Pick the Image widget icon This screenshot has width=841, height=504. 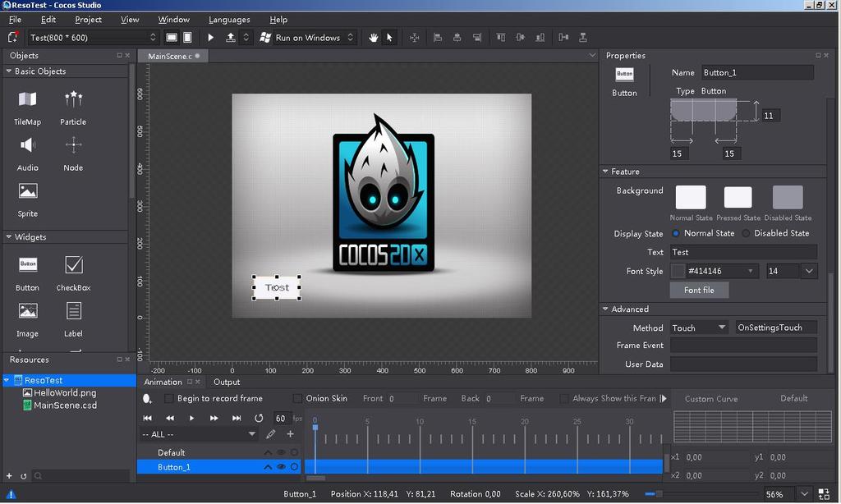28,310
